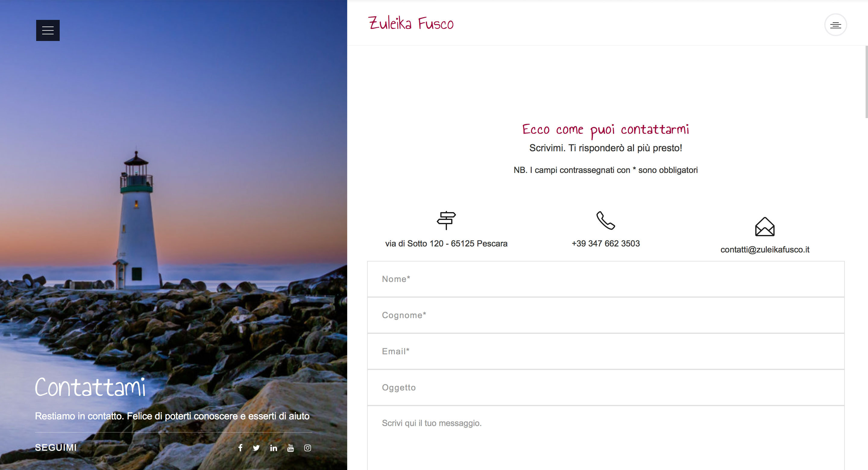Click the Zuleika Fusco logo
The image size is (868, 470).
point(411,23)
